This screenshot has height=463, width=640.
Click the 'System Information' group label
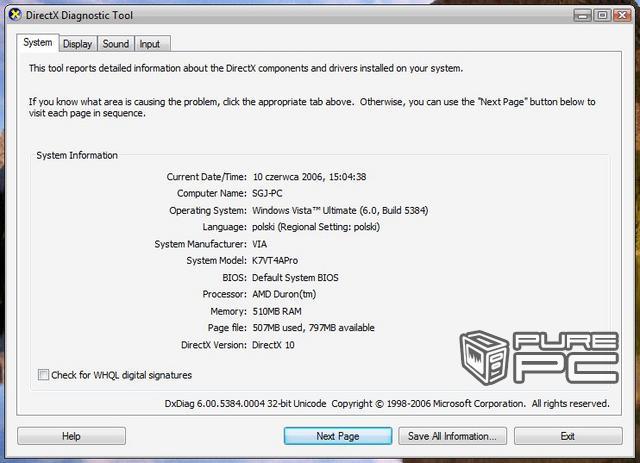click(77, 155)
